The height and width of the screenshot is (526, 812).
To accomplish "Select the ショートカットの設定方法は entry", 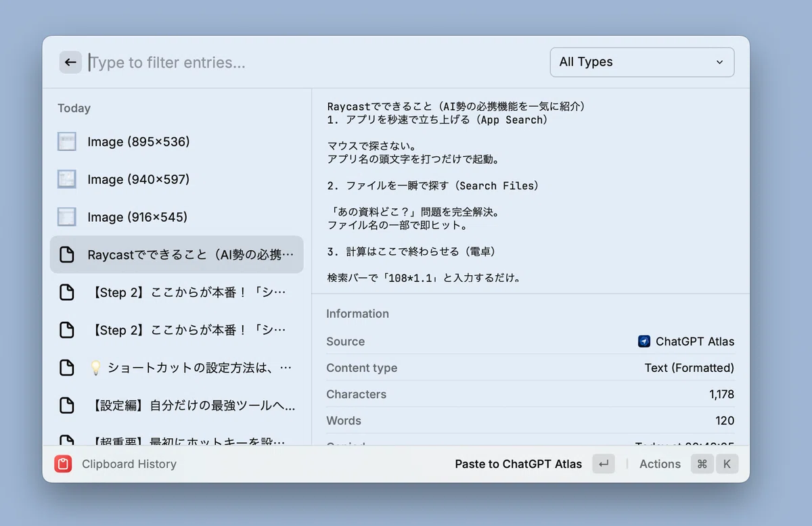I will pos(176,368).
